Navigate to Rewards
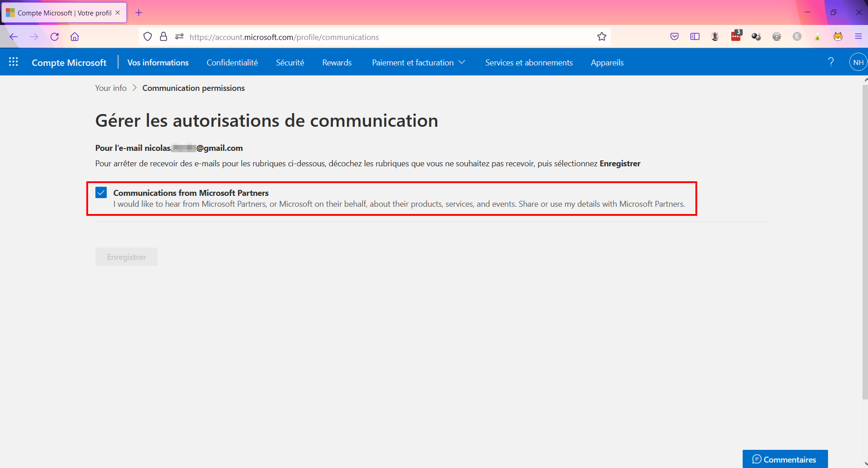The image size is (868, 468). point(337,63)
